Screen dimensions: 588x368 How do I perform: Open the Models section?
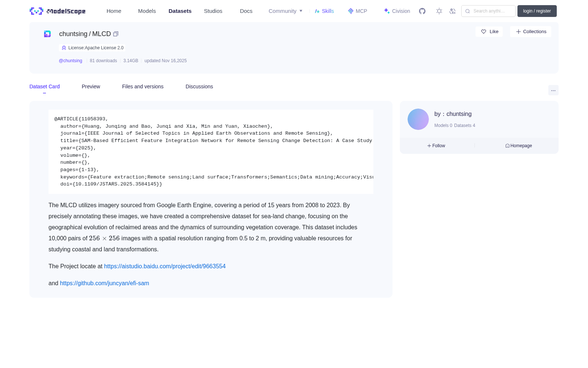tap(147, 11)
